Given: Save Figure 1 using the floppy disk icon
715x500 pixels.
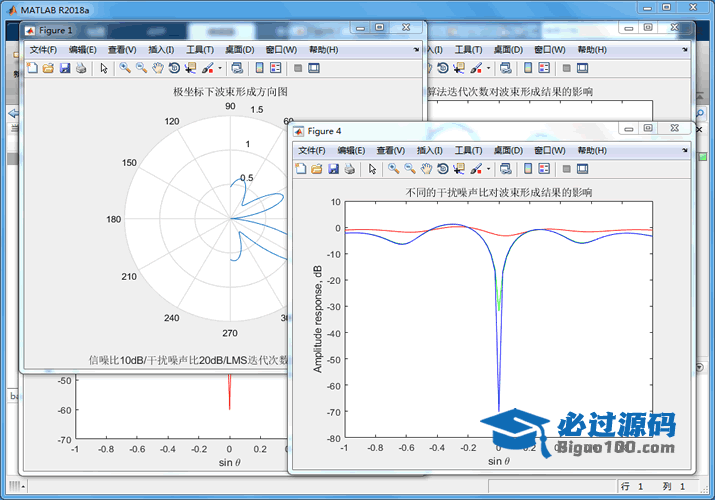Looking at the screenshot, I should point(65,68).
